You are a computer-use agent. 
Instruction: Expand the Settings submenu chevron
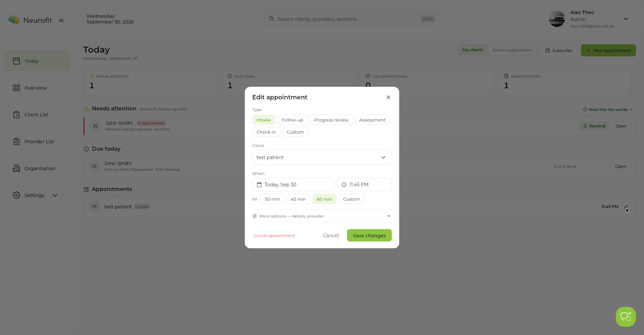click(55, 195)
